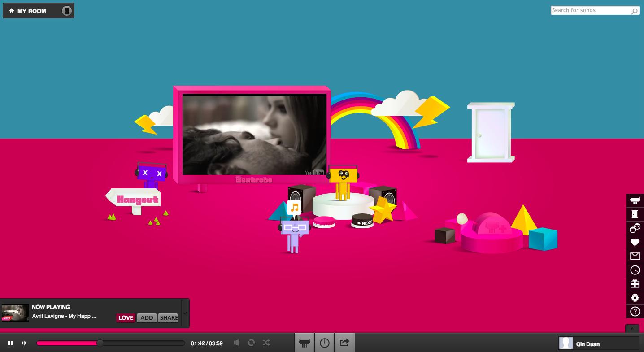Click the ADD button for the current song
The image size is (644, 352).
(x=147, y=318)
